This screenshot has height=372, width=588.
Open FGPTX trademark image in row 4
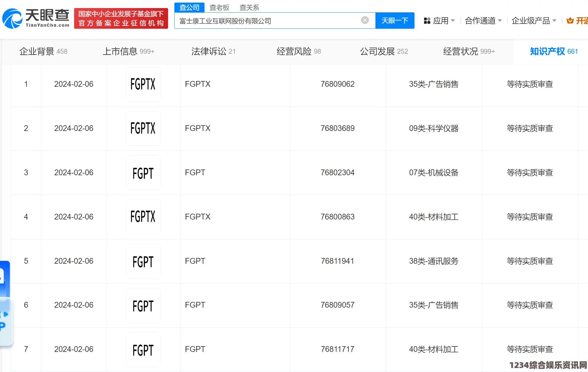[143, 217]
